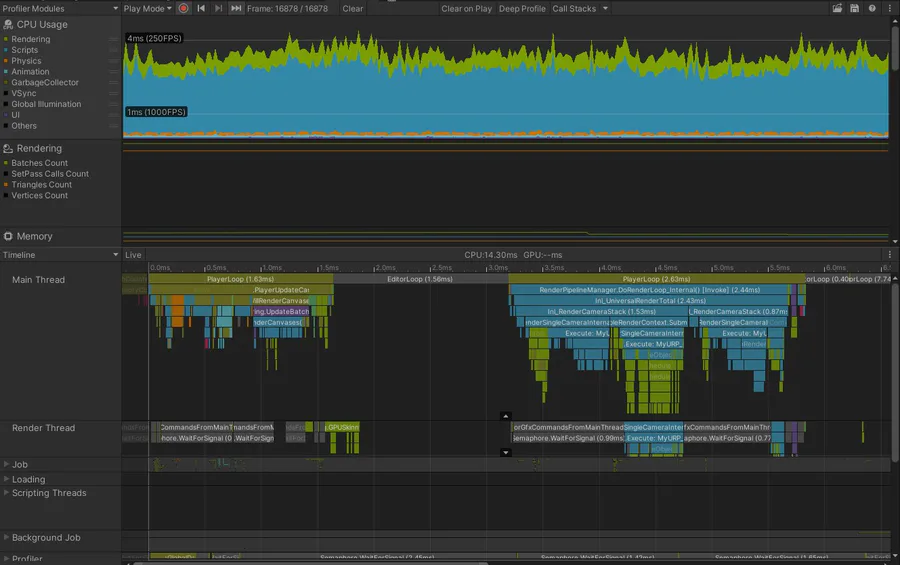Open the top toolbar three-dot menu
The image size is (900, 565).
click(x=890, y=9)
